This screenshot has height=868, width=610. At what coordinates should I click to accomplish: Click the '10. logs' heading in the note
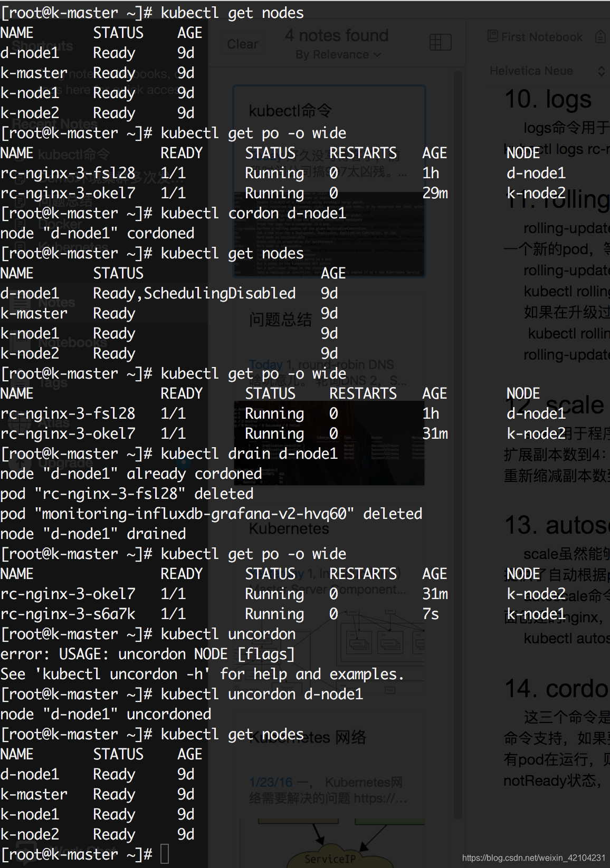(548, 99)
